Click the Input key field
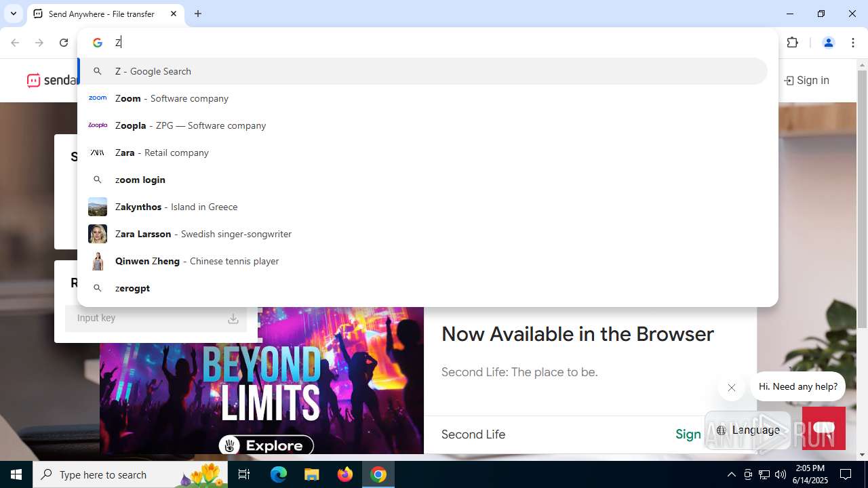The width and height of the screenshot is (868, 488). pos(156,318)
